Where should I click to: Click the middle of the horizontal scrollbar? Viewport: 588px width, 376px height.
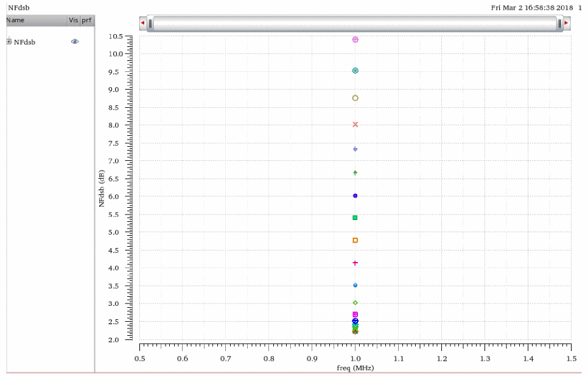point(355,23)
